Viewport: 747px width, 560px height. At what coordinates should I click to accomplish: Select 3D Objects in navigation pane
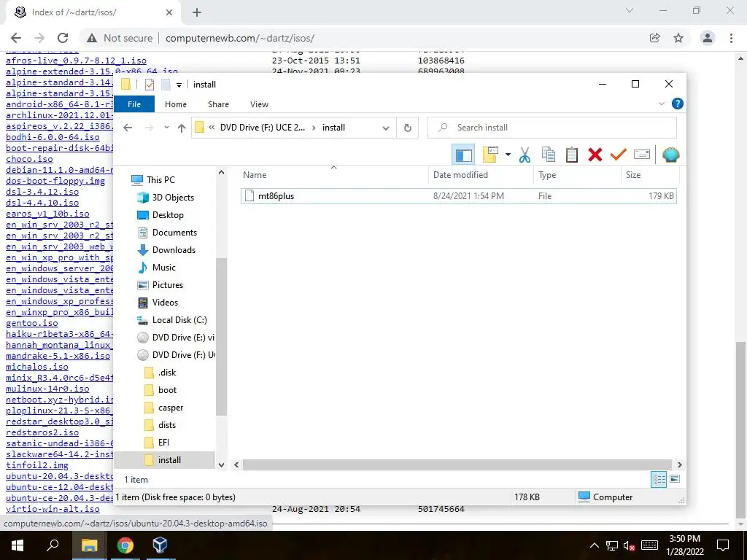tap(172, 197)
